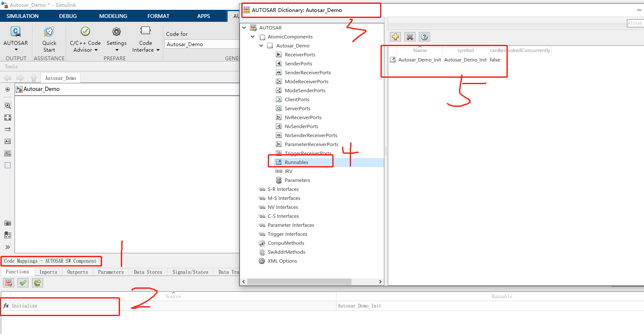The width and height of the screenshot is (644, 334).
Task: Click the add (plus) button in AUTOSAR Dictionary
Action: tap(395, 37)
